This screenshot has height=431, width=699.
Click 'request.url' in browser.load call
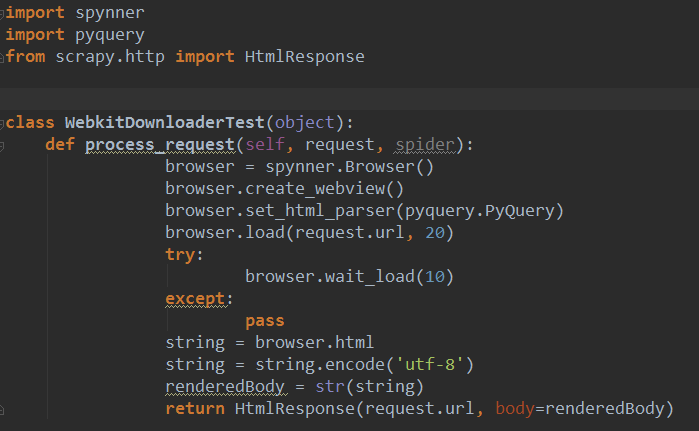click(x=350, y=233)
